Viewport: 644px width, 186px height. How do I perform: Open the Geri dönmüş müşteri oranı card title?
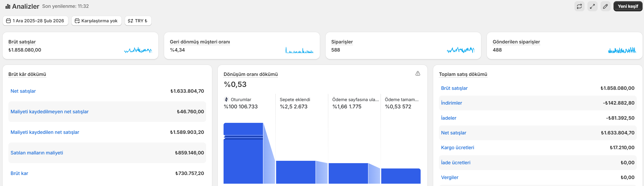(200, 42)
